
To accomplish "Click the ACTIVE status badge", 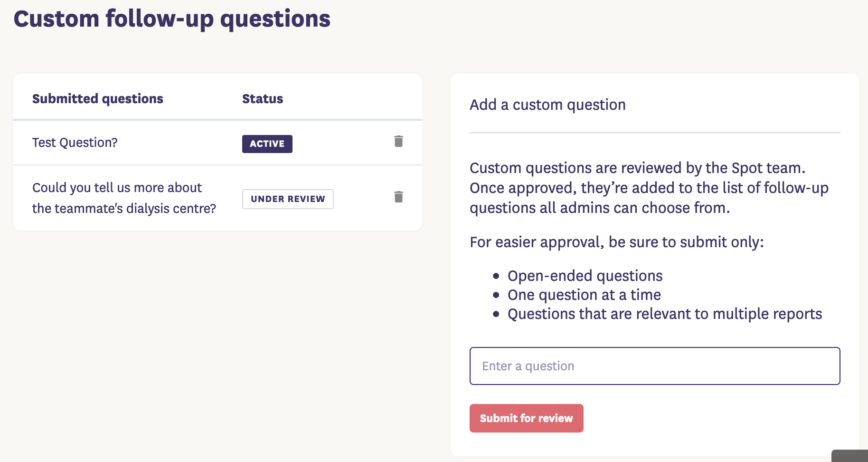I will (267, 144).
